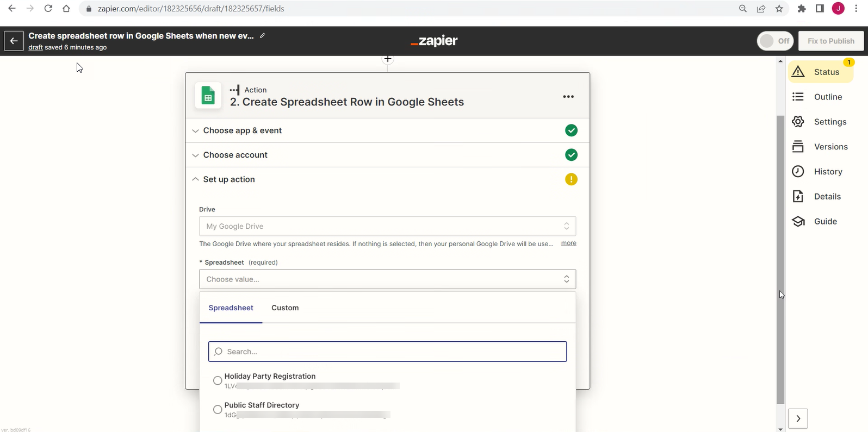
Task: Open the Status warning panel
Action: coord(821,72)
